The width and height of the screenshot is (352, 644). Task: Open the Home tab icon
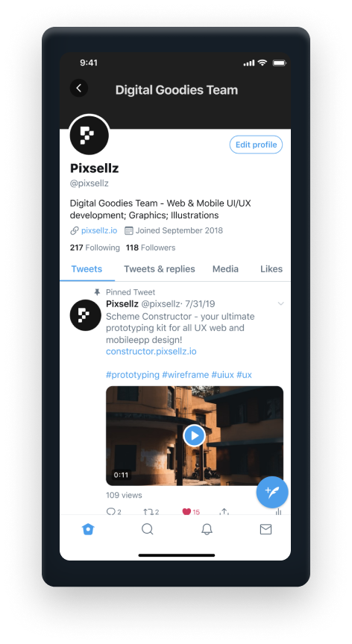coord(88,529)
